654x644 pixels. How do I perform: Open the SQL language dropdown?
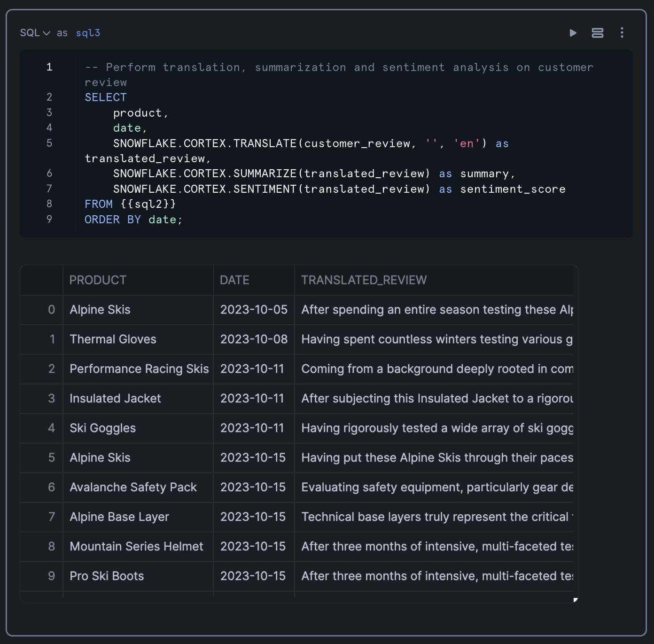tap(35, 33)
